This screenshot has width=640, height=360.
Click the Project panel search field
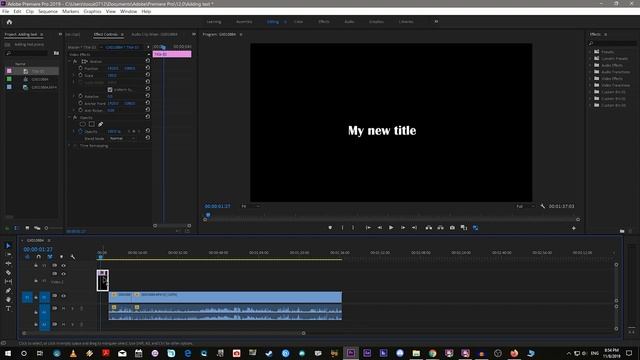(x=28, y=53)
